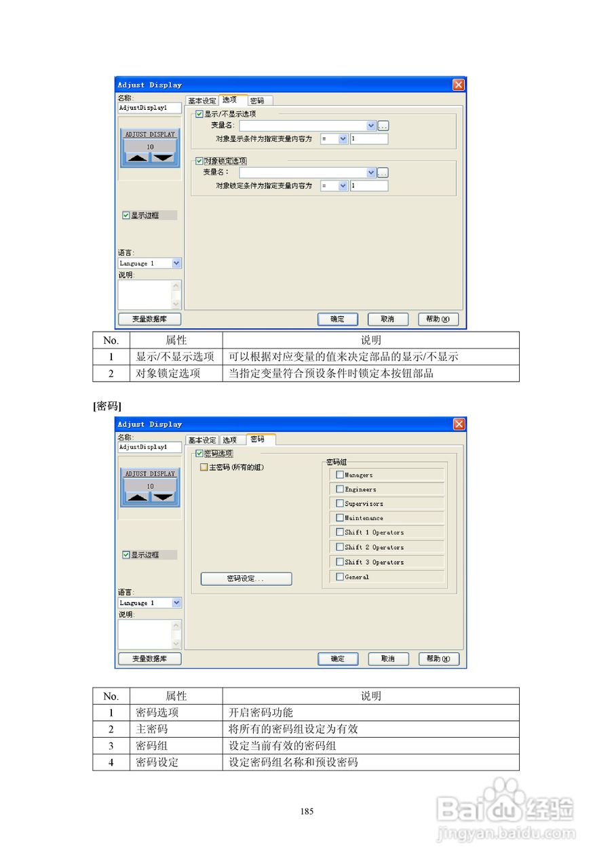This screenshot has width=614, height=868.
Task: Enable the 对象锁定选项 checkbox
Action: click(x=198, y=161)
